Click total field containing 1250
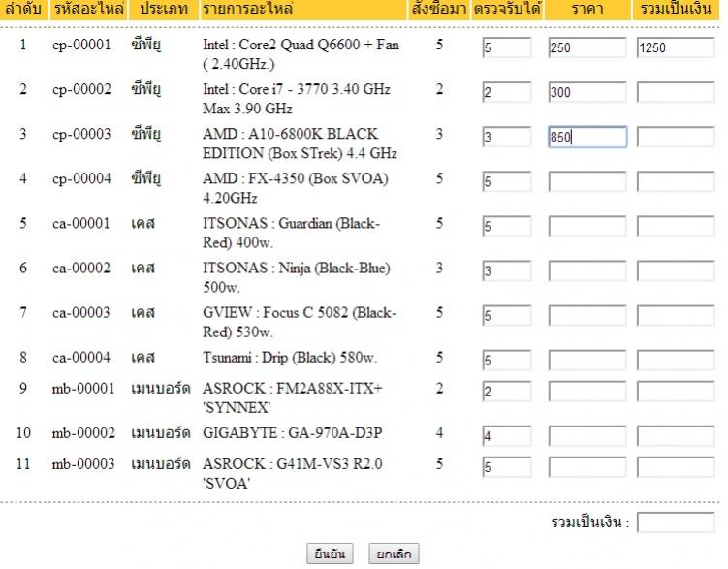 tap(676, 47)
